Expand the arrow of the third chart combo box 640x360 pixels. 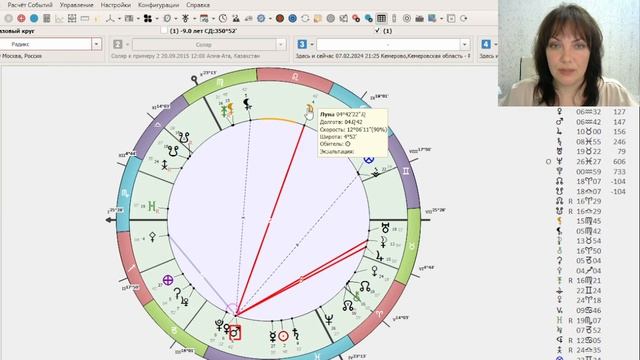pyautogui.click(x=464, y=44)
